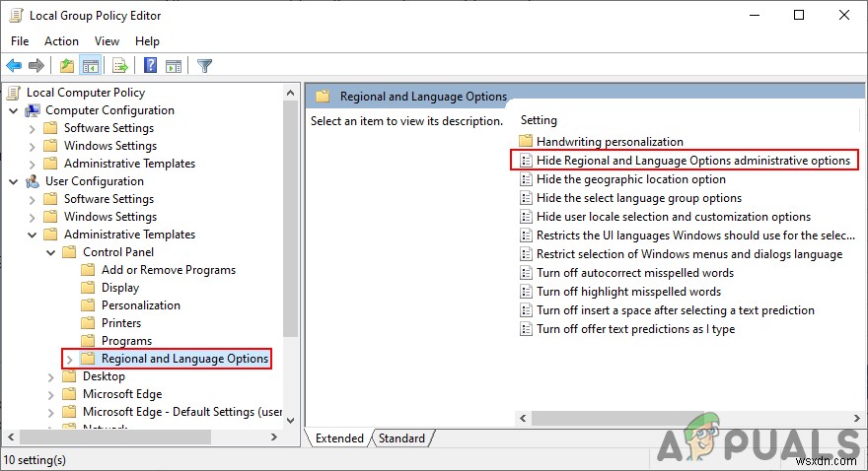Viewport: 868px width, 471px height.
Task: Expand the Regional and Language Options node
Action: click(70, 360)
